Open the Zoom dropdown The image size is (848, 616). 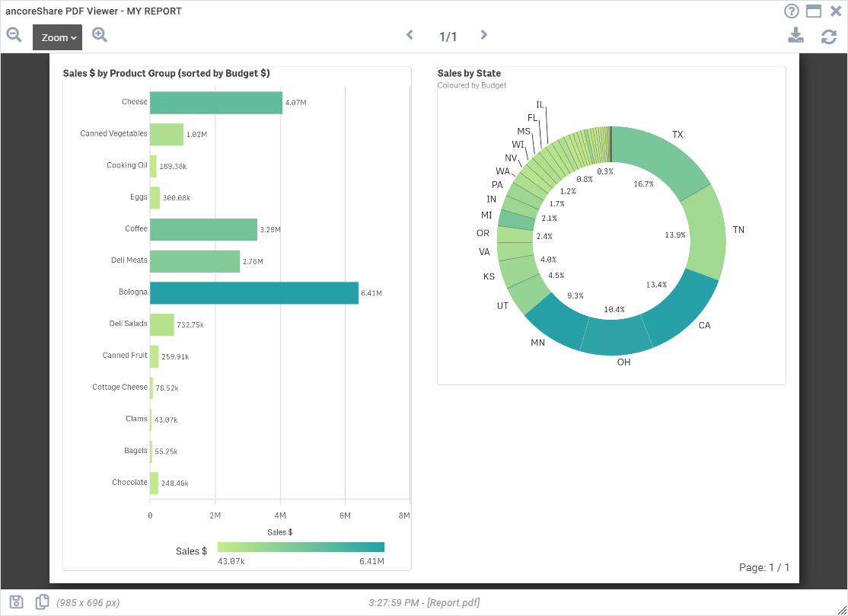pos(57,37)
